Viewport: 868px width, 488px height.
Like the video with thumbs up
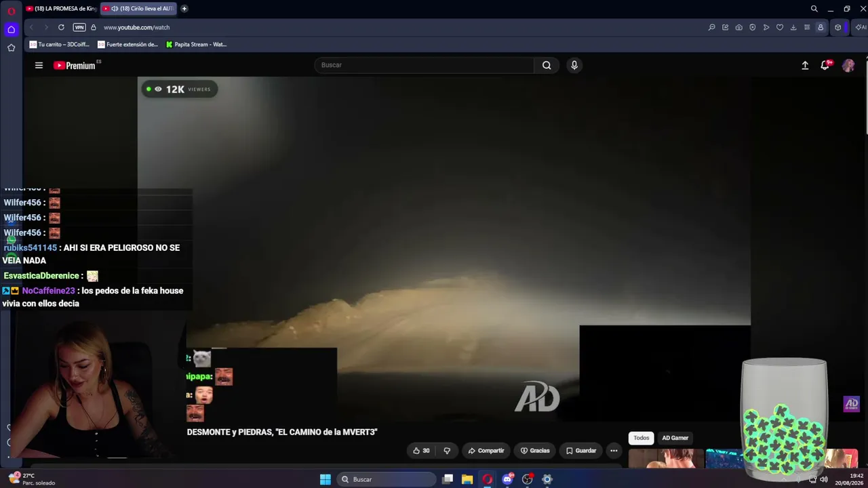[x=421, y=451]
